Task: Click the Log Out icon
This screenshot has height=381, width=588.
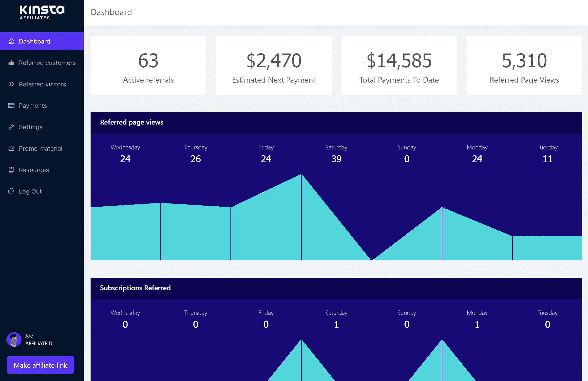Action: [12, 191]
